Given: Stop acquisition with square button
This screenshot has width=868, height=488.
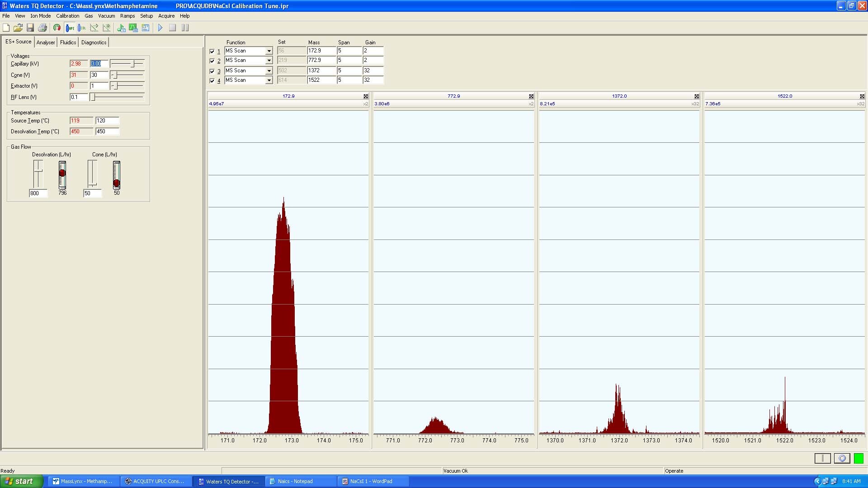Looking at the screenshot, I should point(172,28).
